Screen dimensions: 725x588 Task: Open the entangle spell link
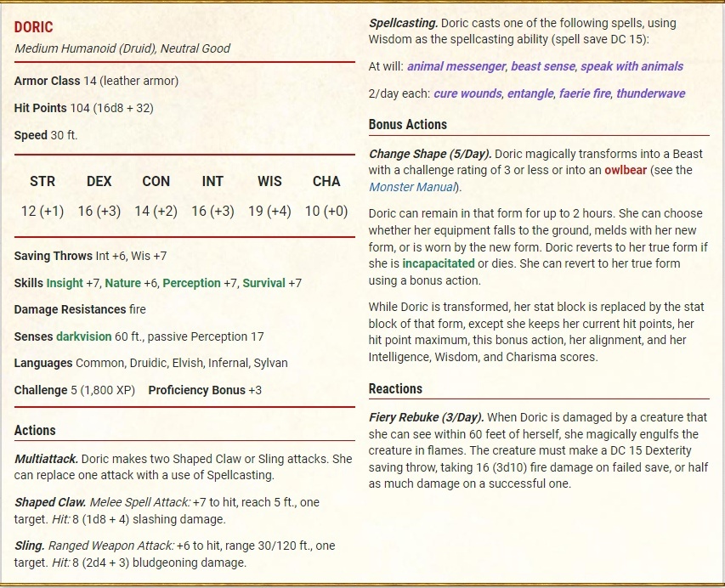pos(530,93)
